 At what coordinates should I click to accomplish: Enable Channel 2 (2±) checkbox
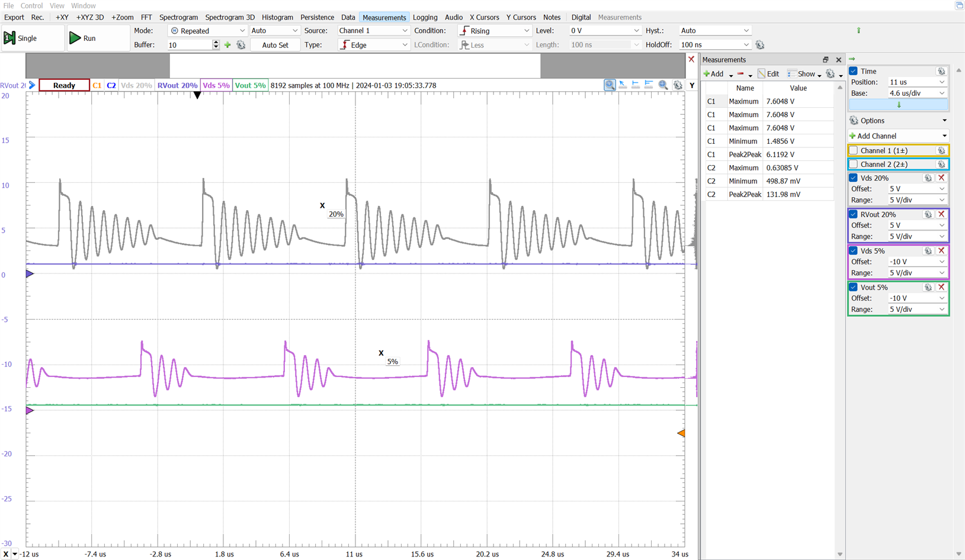tap(854, 164)
